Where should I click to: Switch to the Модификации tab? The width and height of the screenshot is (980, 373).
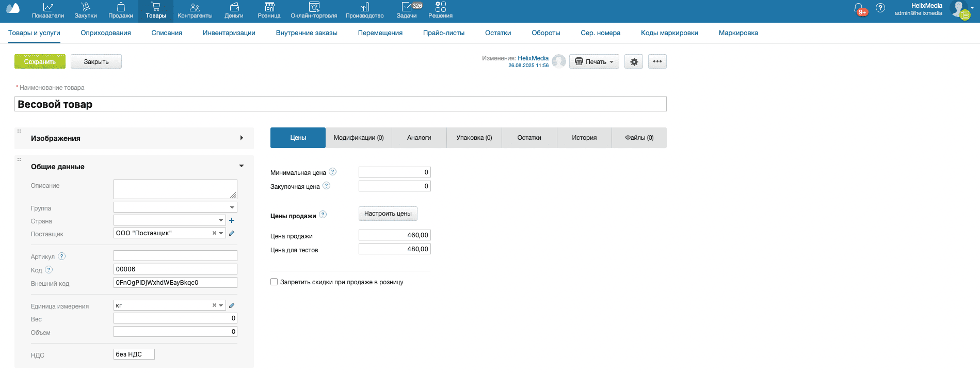point(359,138)
